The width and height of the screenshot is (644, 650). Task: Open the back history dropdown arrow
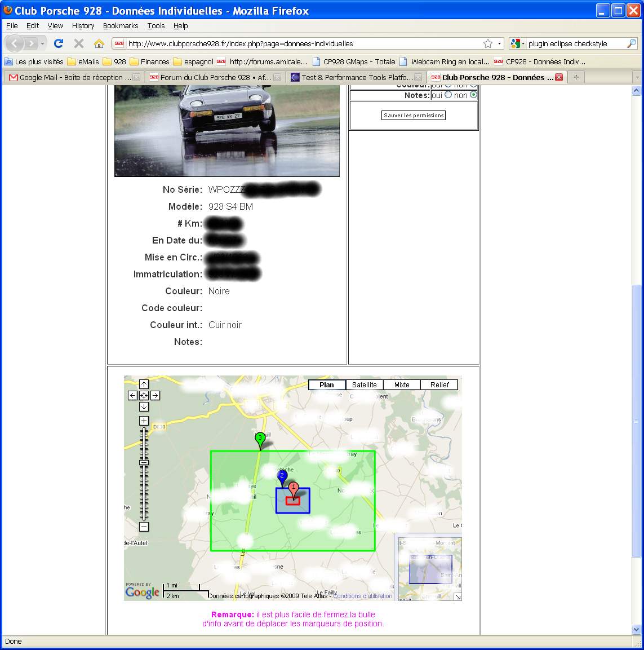click(x=42, y=43)
